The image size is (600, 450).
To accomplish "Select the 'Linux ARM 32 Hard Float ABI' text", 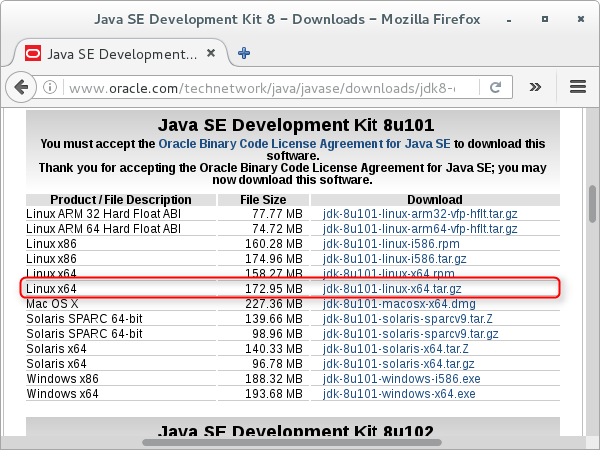I will click(104, 214).
